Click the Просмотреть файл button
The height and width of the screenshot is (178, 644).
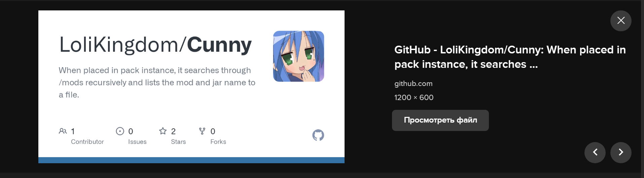(x=440, y=120)
